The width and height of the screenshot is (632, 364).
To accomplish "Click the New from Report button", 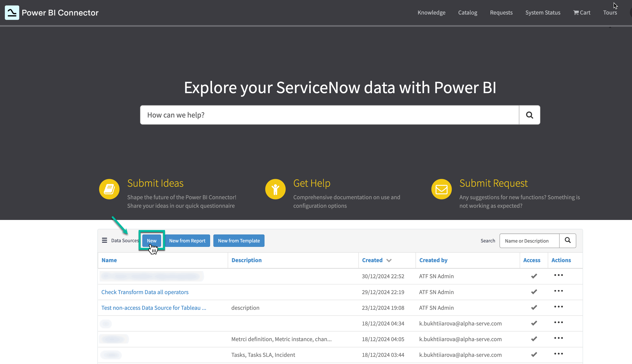I will [x=187, y=241].
